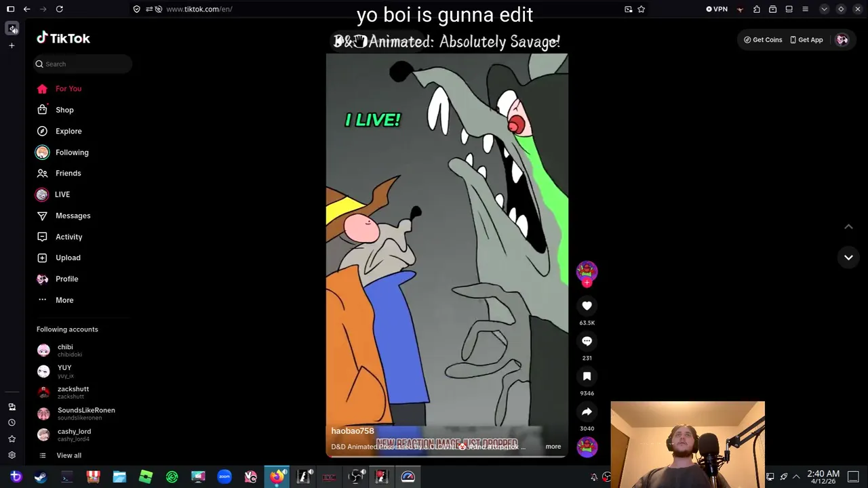Click the www.tiktok.com/en/ address bar

click(x=199, y=9)
